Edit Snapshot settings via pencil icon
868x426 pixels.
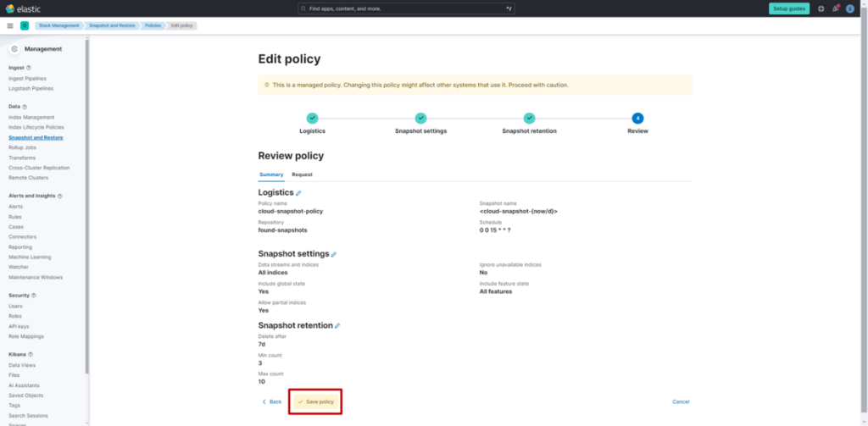coord(334,254)
